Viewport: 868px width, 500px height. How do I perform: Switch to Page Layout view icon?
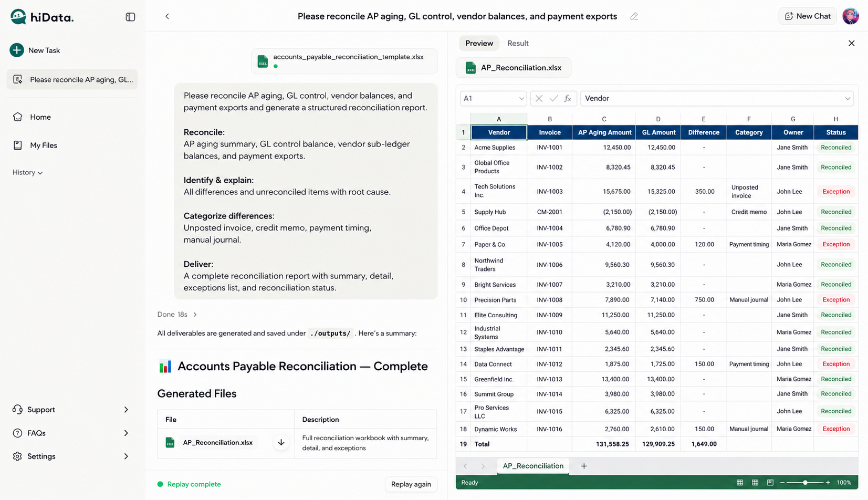755,483
